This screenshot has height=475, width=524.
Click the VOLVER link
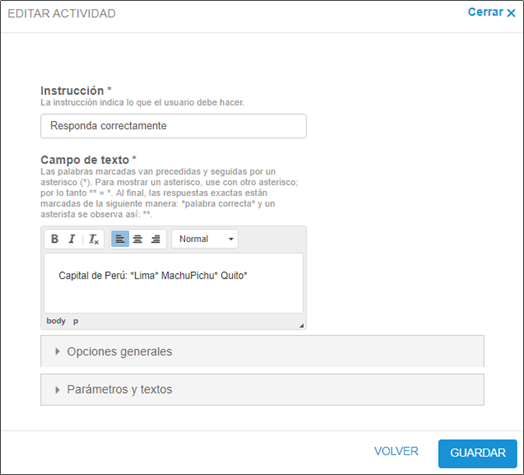[x=396, y=451]
